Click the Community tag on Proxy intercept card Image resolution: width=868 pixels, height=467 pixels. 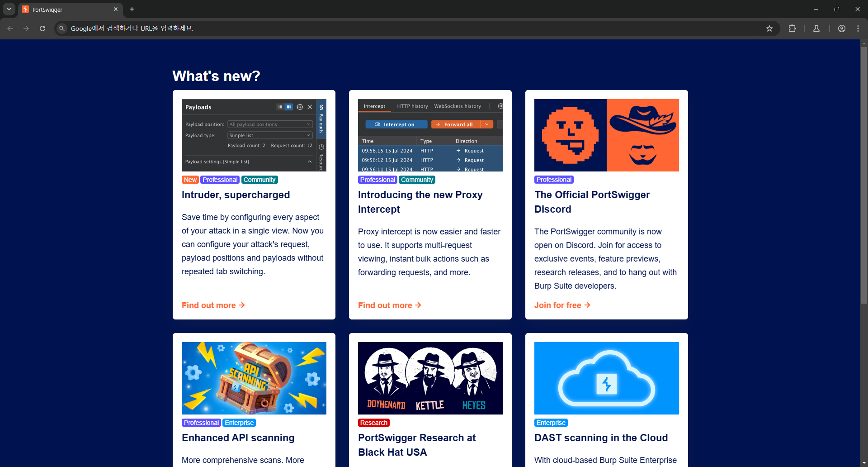click(417, 180)
